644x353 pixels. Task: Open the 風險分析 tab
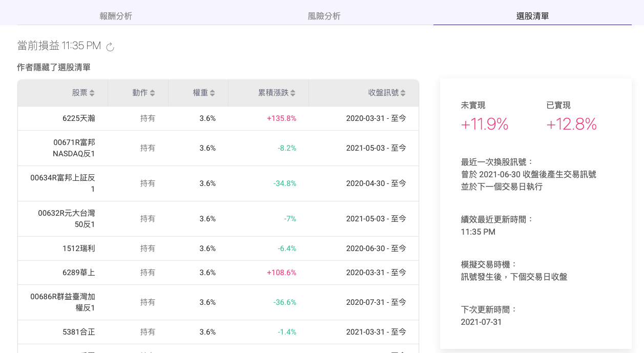(x=324, y=16)
